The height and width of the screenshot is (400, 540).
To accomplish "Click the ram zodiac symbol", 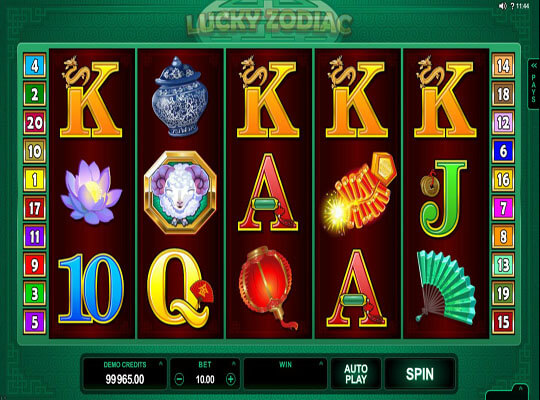I will [x=180, y=193].
